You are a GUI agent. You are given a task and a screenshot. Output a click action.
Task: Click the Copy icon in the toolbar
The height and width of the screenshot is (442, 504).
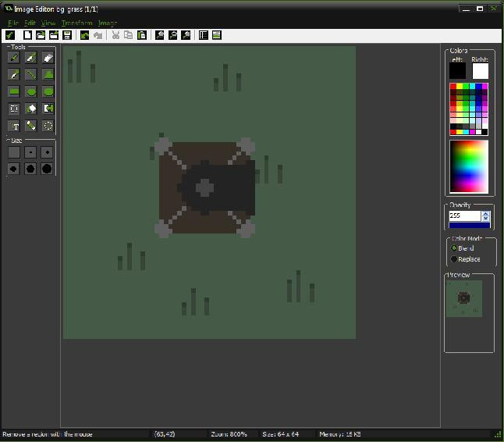click(x=128, y=35)
